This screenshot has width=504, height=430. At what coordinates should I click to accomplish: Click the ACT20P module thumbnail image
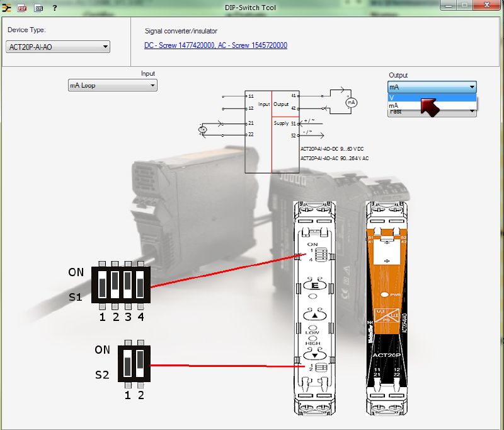click(x=386, y=309)
